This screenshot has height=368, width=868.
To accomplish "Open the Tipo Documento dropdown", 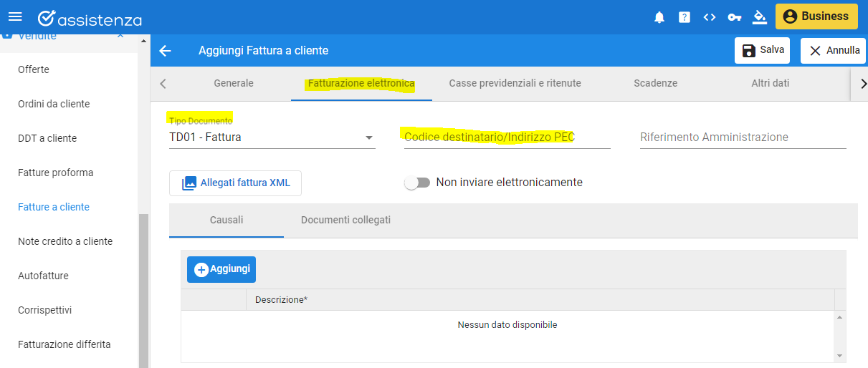I will point(272,137).
